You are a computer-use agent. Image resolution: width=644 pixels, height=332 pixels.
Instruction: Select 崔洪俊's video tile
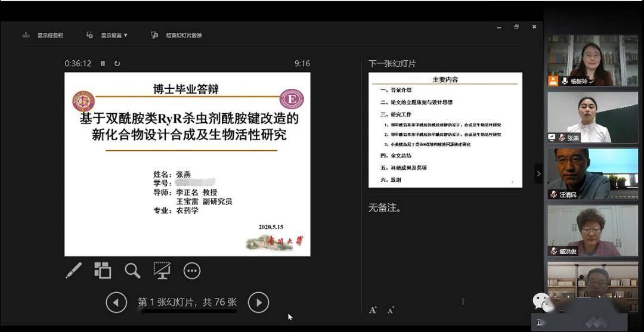click(593, 231)
